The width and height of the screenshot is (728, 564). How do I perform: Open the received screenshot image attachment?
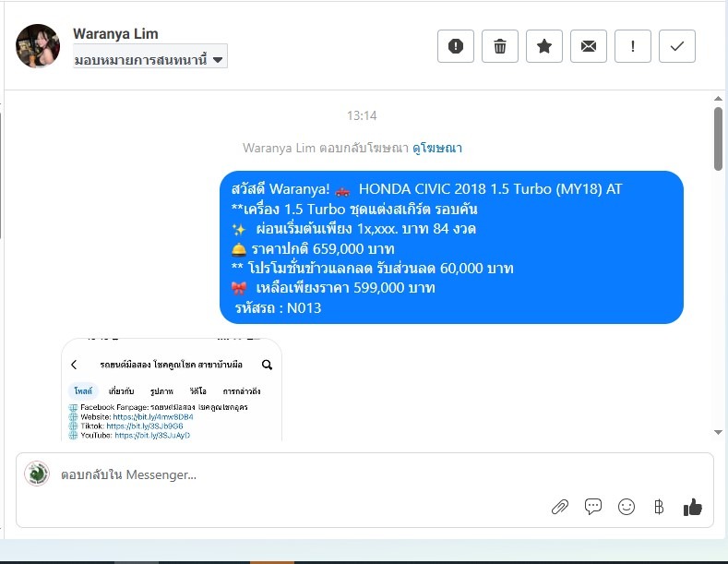pyautogui.click(x=172, y=390)
